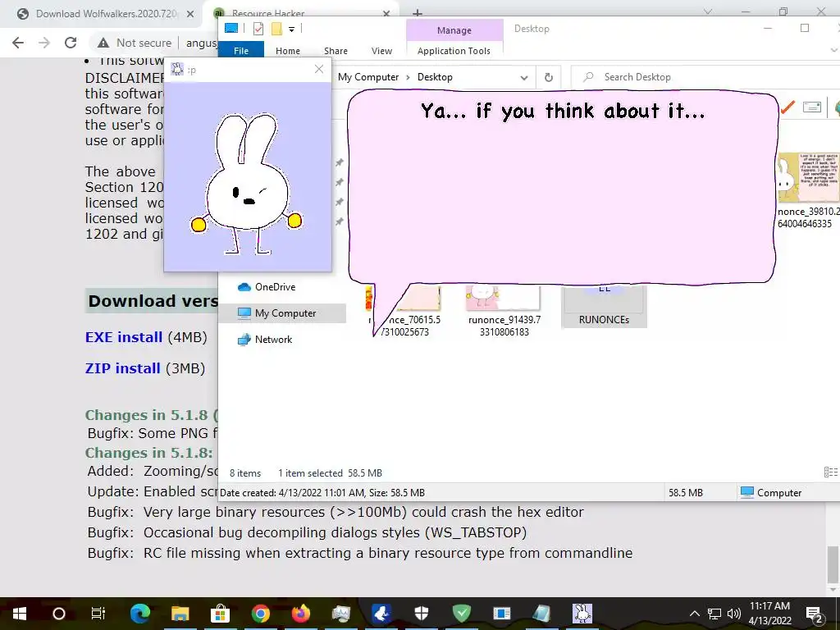Open the network status tray icon

tap(714, 614)
